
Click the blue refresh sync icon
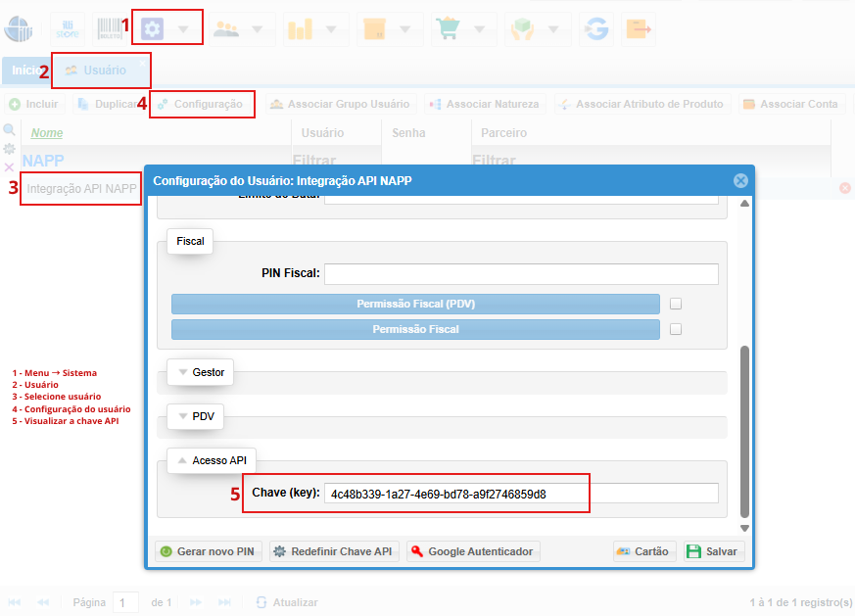click(596, 29)
